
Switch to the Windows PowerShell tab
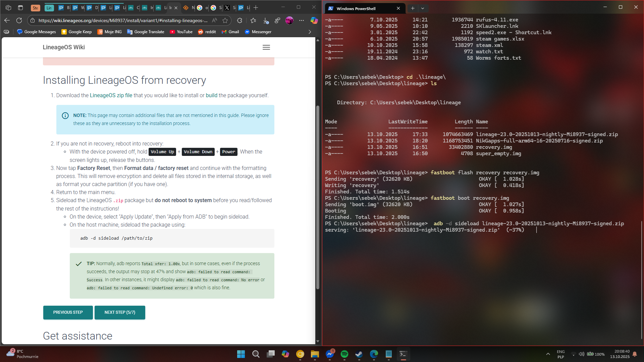coord(356,8)
